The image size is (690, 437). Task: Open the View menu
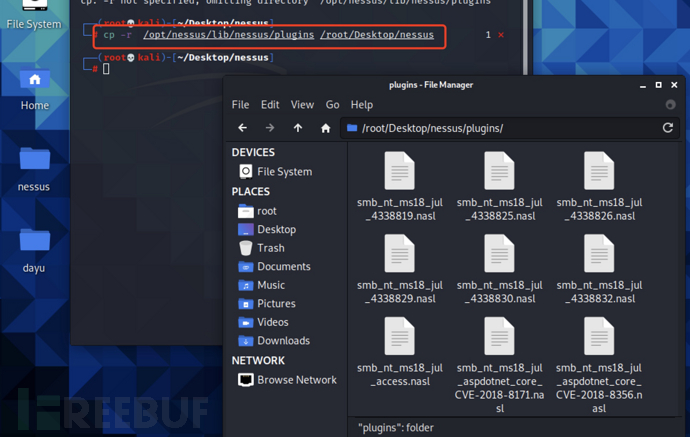302,105
